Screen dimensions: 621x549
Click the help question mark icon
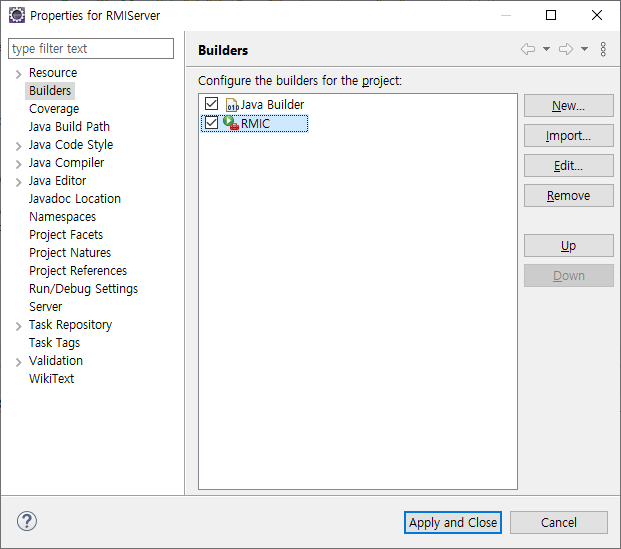pos(27,521)
